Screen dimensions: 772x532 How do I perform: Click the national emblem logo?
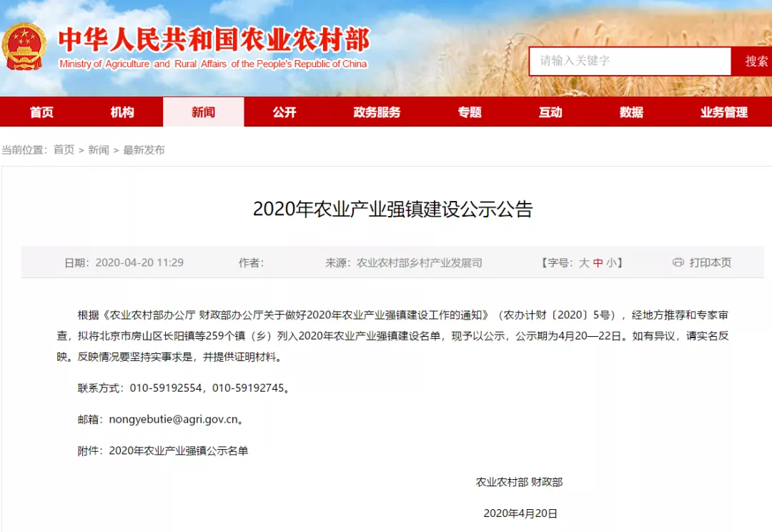tap(24, 46)
